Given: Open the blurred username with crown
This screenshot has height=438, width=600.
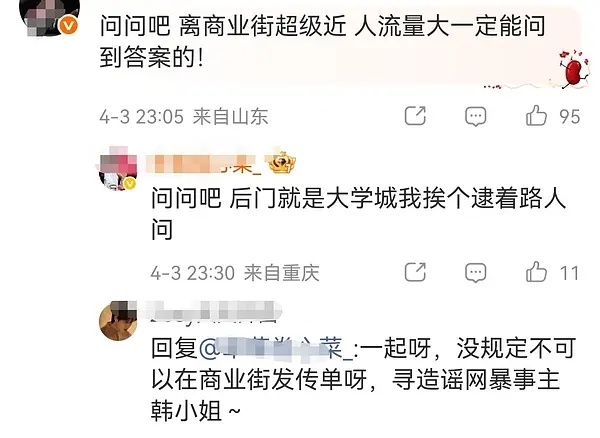Looking at the screenshot, I should [x=205, y=164].
